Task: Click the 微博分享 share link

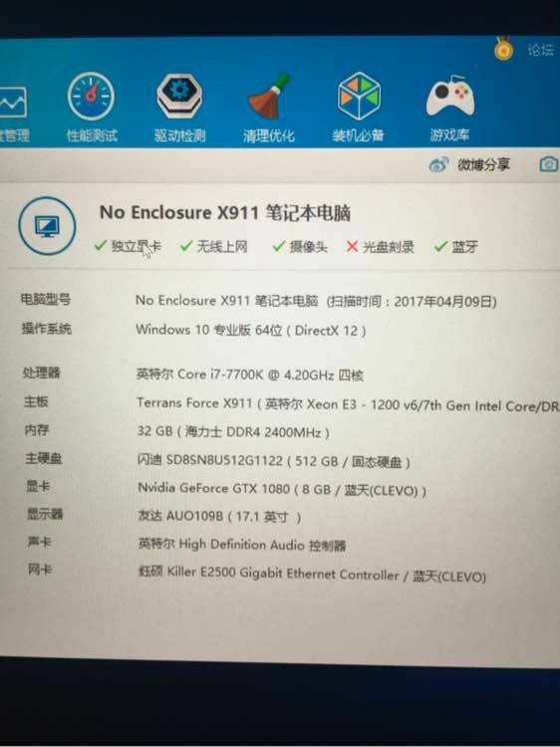Action: pos(483,164)
